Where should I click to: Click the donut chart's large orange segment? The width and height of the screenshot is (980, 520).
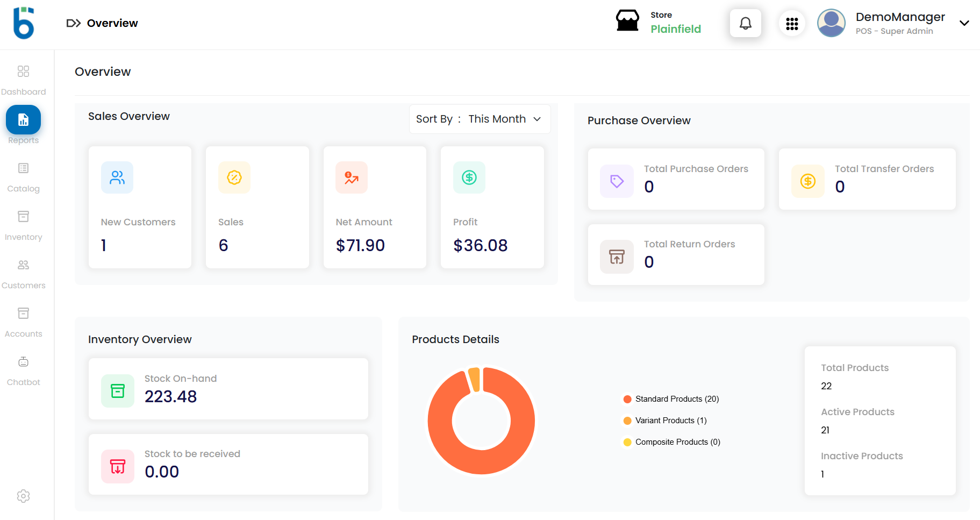(x=481, y=462)
